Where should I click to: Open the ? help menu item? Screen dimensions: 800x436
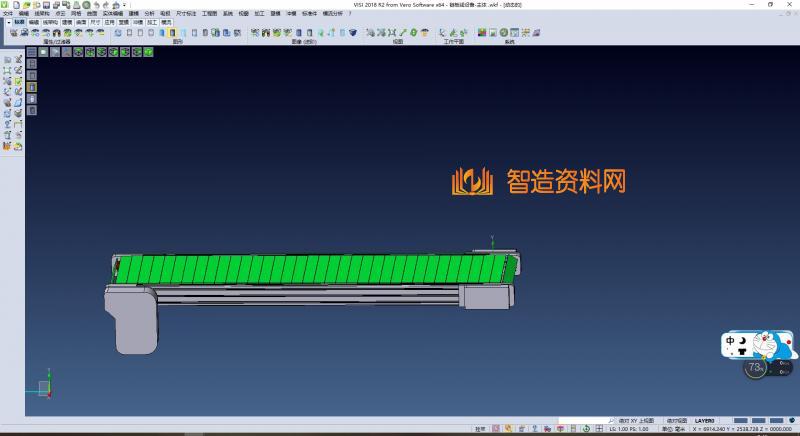pos(350,14)
